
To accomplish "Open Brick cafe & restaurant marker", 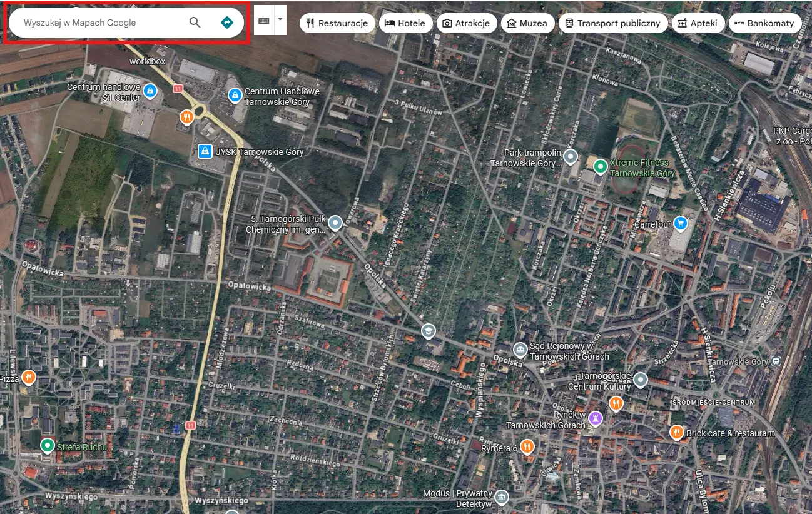I will [677, 432].
